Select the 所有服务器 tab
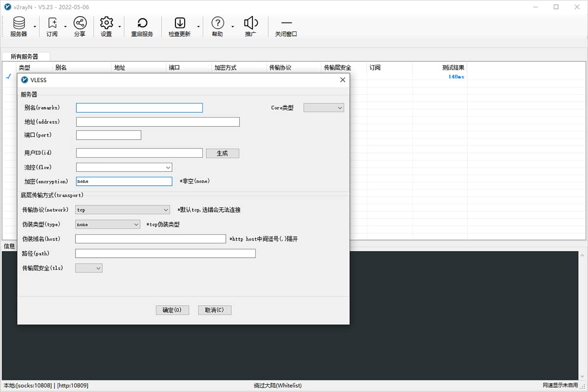588x392 pixels. click(24, 57)
